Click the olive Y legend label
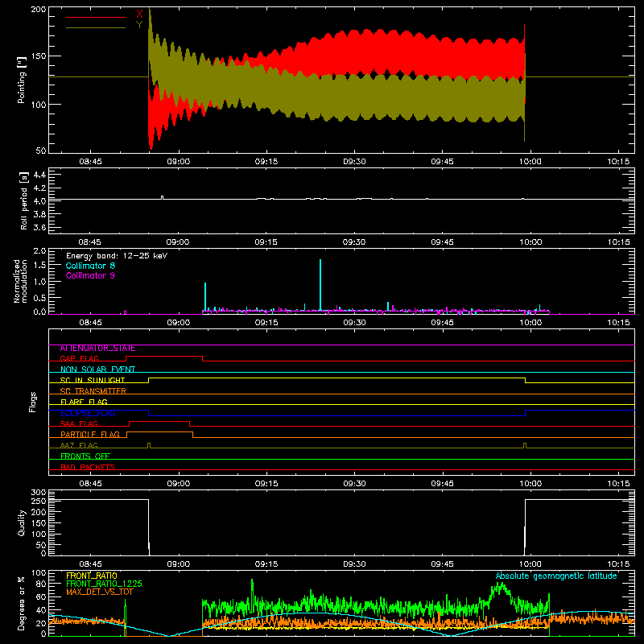 tap(139, 25)
